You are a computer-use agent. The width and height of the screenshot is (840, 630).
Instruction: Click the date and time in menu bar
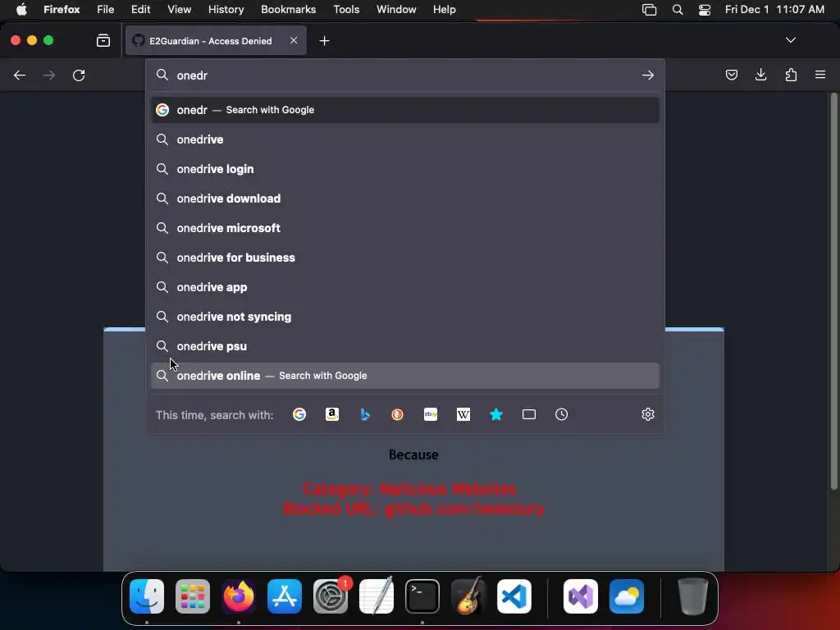774,10
